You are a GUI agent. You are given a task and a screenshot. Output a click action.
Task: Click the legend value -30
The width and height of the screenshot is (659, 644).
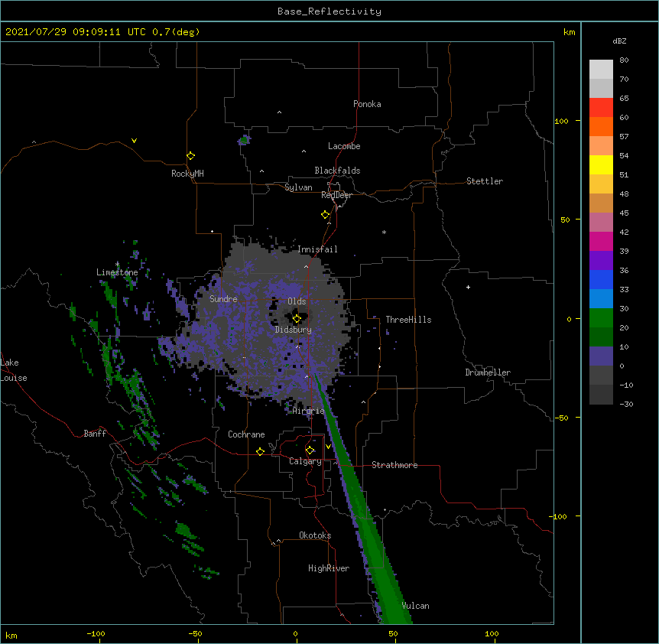tap(626, 405)
